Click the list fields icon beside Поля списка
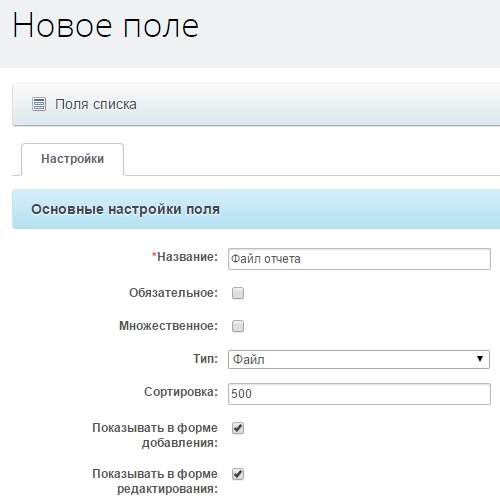 tap(39, 104)
